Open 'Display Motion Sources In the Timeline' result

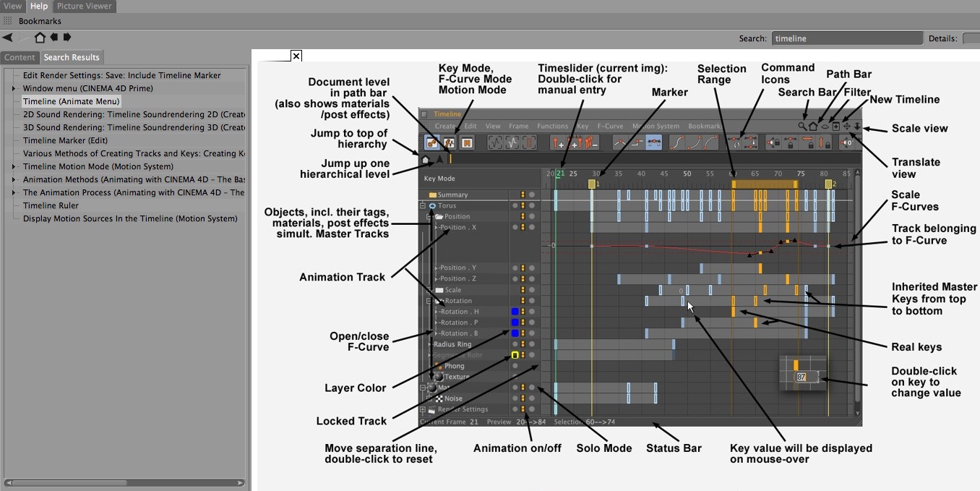point(130,218)
